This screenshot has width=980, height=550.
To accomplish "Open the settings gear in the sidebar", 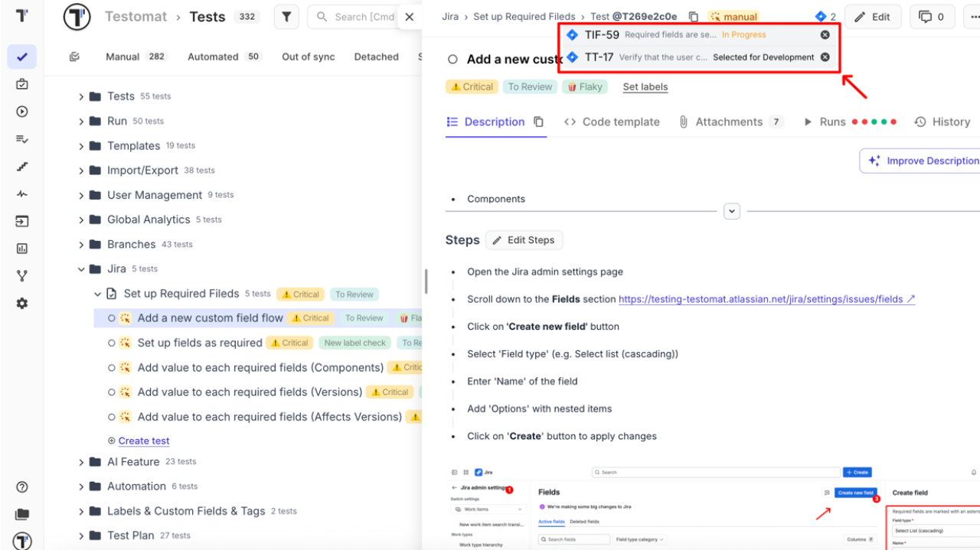I will (x=21, y=303).
